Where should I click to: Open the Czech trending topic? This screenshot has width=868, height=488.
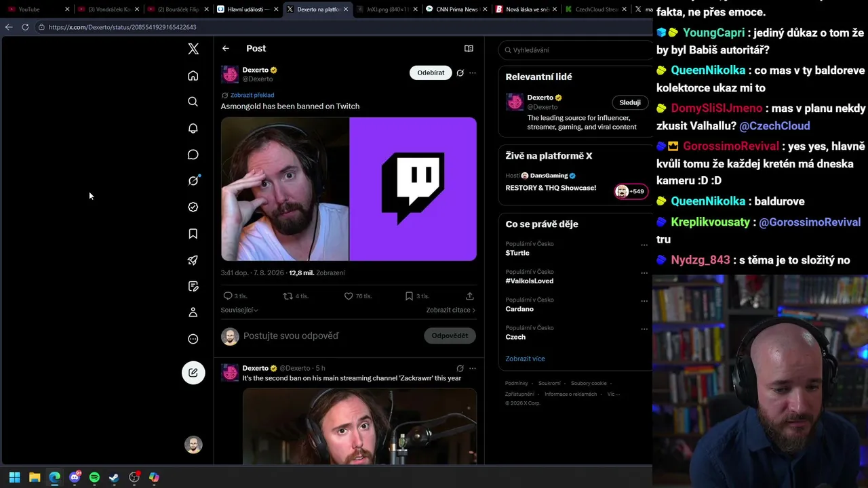[515, 337]
